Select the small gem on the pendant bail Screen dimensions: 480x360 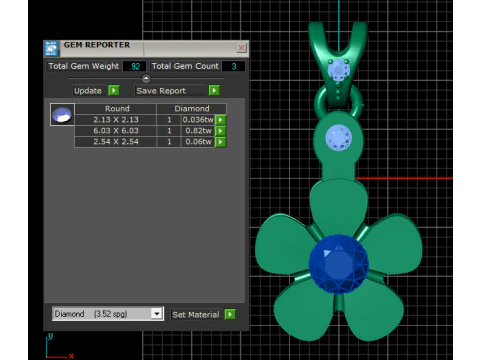pos(339,70)
